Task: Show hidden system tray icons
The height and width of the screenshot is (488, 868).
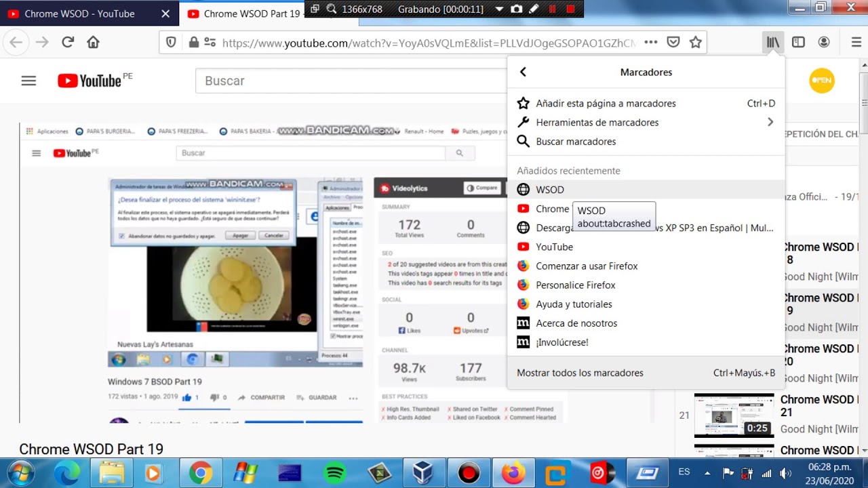Action: (707, 473)
